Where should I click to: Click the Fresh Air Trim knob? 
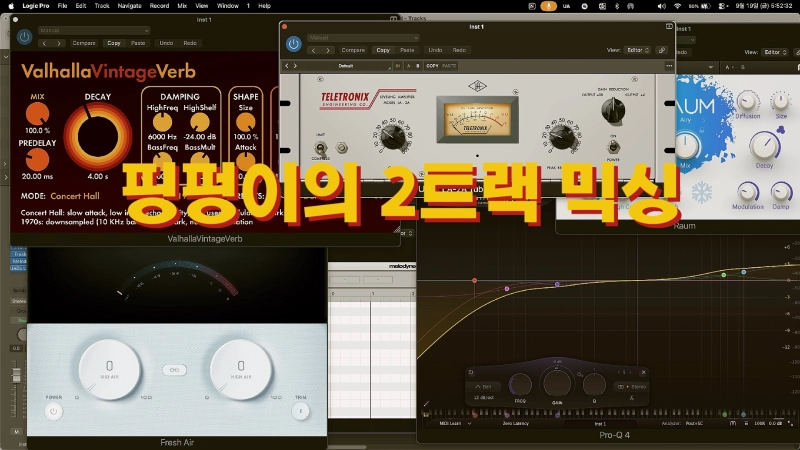(300, 410)
